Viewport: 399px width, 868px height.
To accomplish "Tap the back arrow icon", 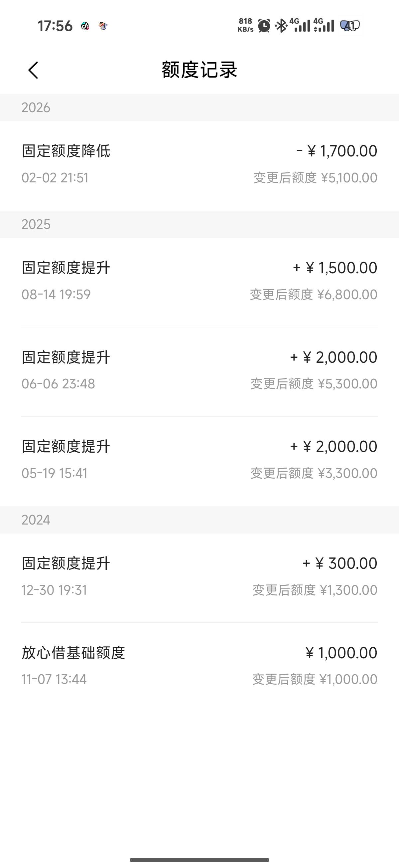I will click(x=33, y=70).
